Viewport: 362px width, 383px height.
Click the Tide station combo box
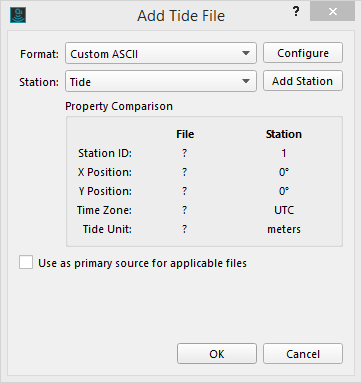pyautogui.click(x=161, y=81)
